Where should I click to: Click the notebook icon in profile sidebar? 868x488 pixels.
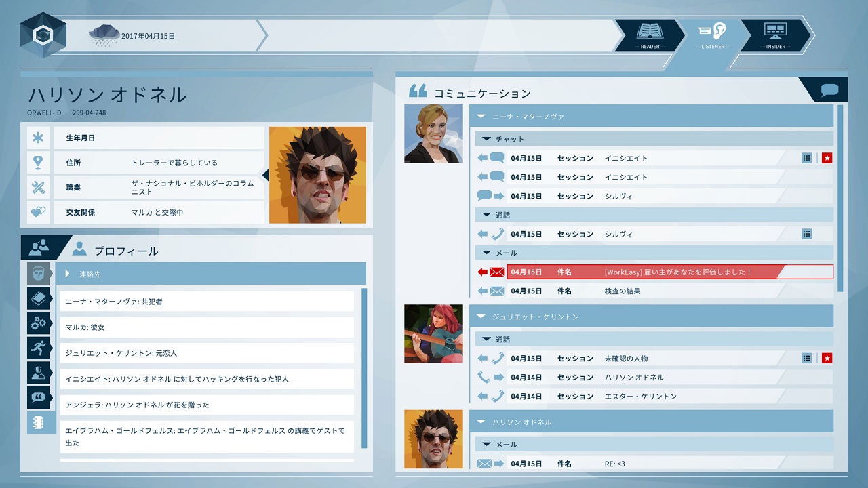pyautogui.click(x=39, y=422)
